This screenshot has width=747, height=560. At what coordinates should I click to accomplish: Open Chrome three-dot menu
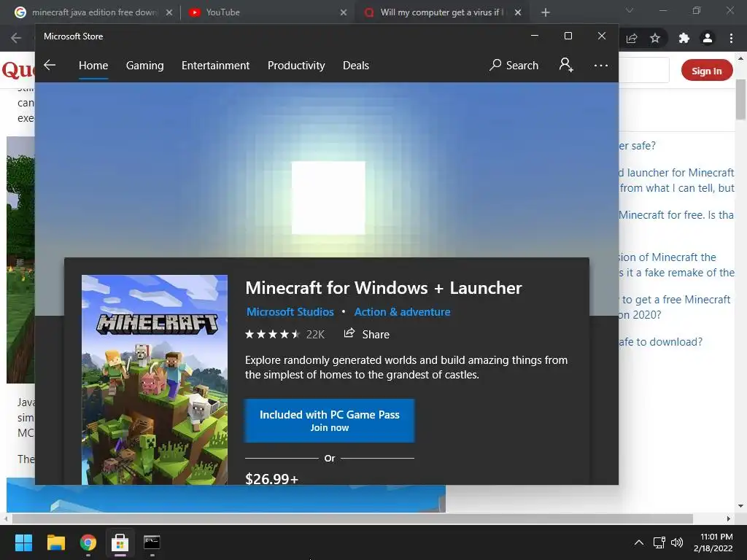pos(731,38)
